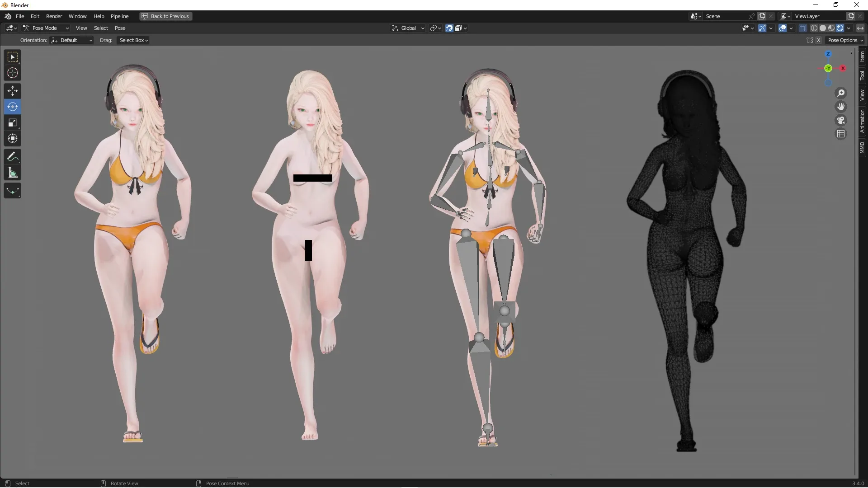Click the Z axis on the navigation gizmo

[828, 53]
